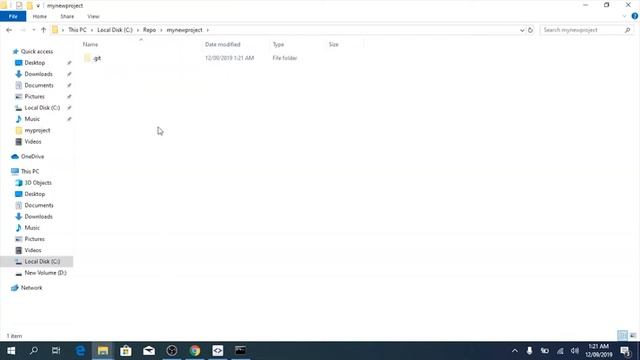Open taskbar search

(x=34, y=351)
